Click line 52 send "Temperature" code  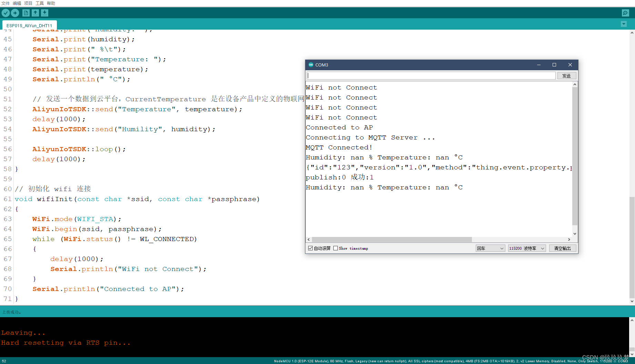[x=137, y=109]
